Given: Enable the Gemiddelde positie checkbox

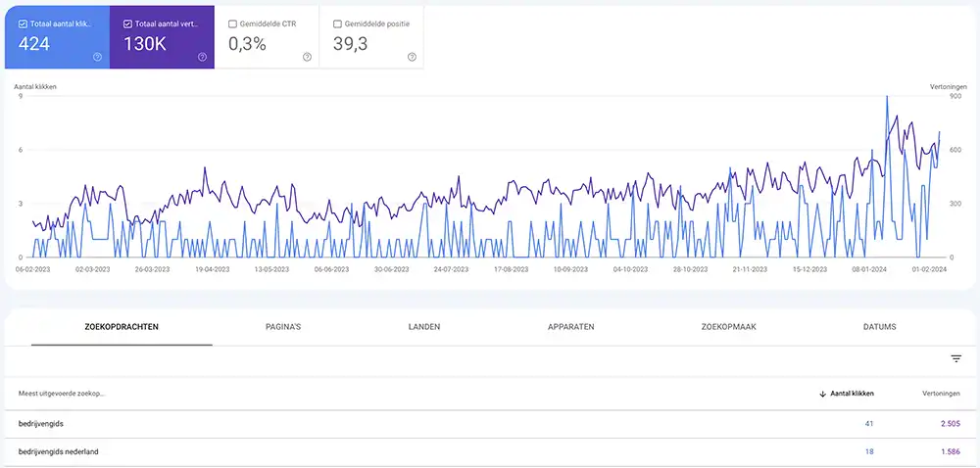Looking at the screenshot, I should (x=337, y=24).
